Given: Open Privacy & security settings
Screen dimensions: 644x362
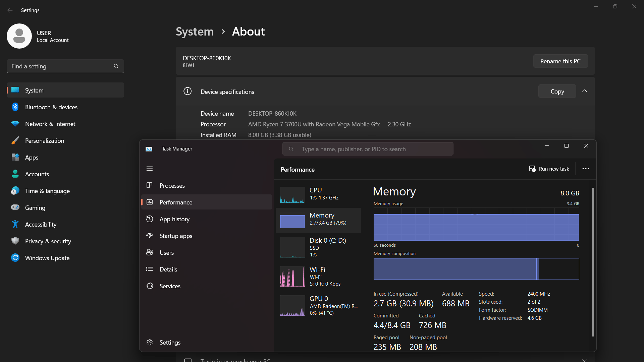Looking at the screenshot, I should tap(65, 241).
